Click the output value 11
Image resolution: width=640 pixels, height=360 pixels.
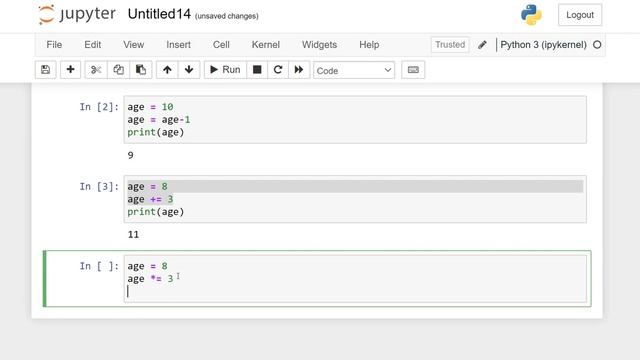point(133,235)
